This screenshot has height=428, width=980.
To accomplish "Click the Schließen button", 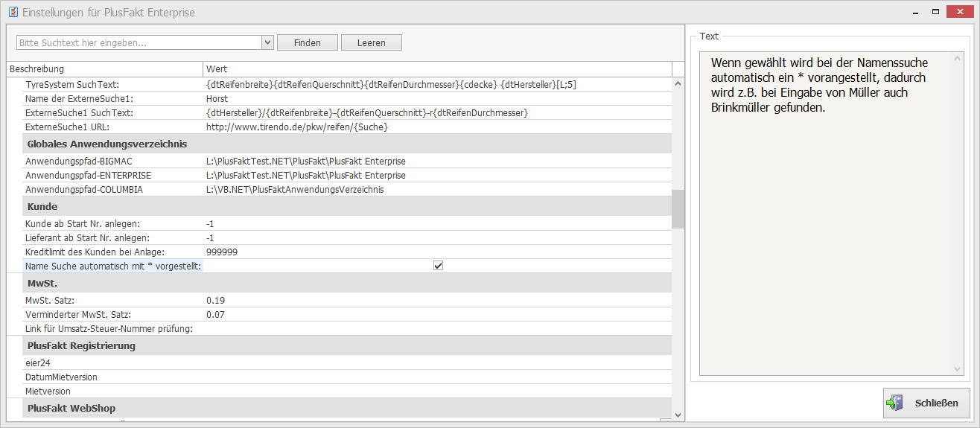I will [926, 403].
